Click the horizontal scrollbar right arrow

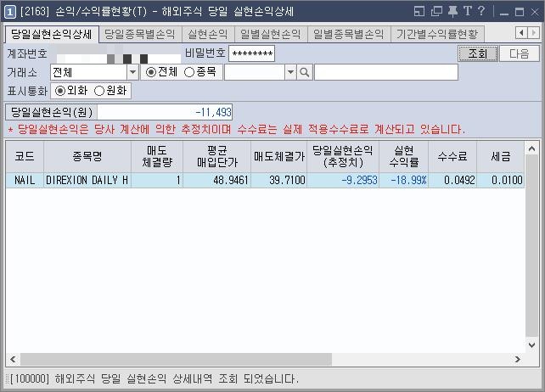(x=518, y=360)
